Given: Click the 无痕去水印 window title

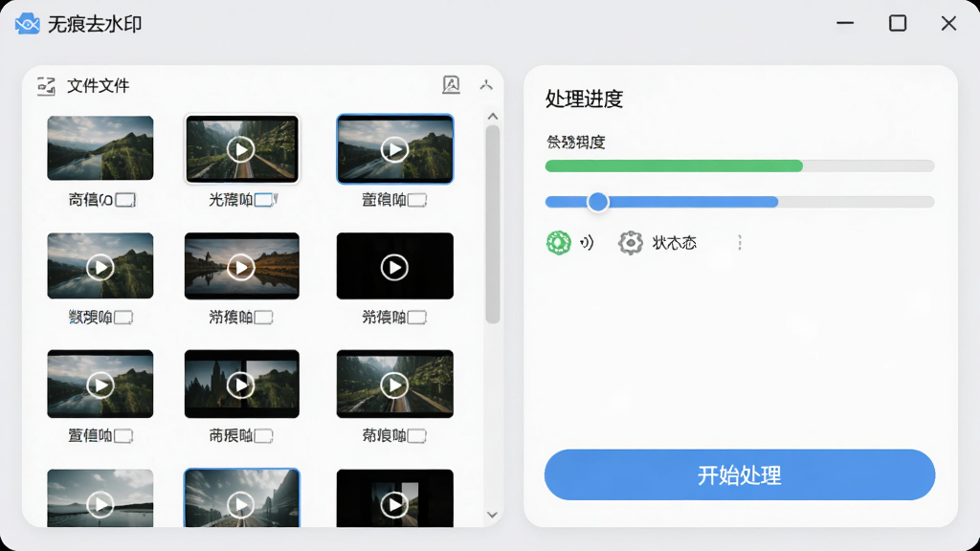Looking at the screenshot, I should (95, 24).
